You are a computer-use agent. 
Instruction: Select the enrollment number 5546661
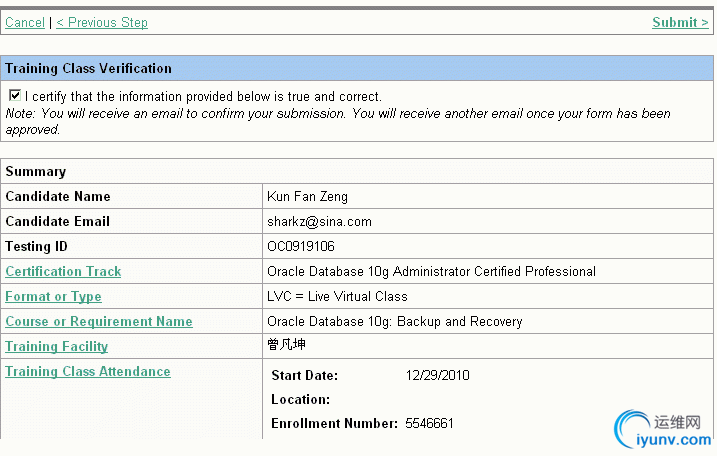429,424
